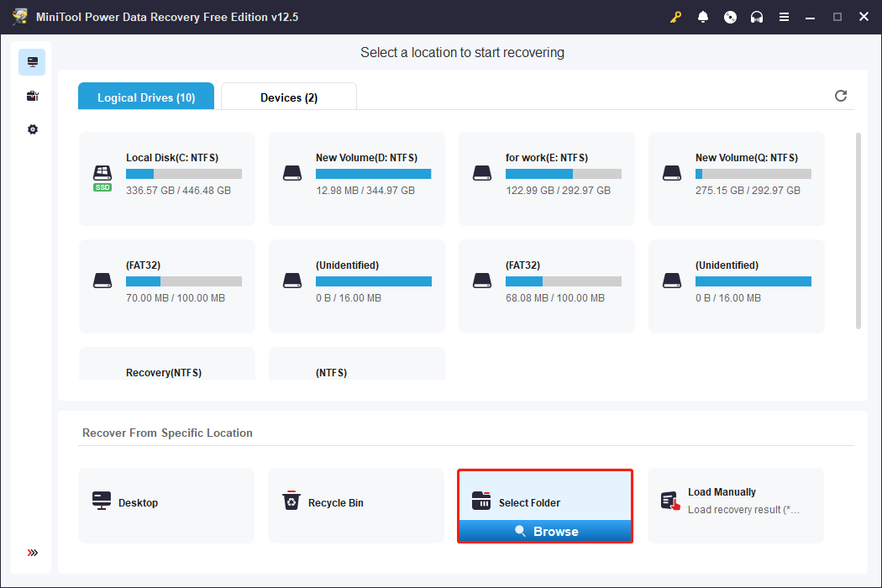Screen dimensions: 882x588
Task: Open support with the headset icon
Action: 757,16
